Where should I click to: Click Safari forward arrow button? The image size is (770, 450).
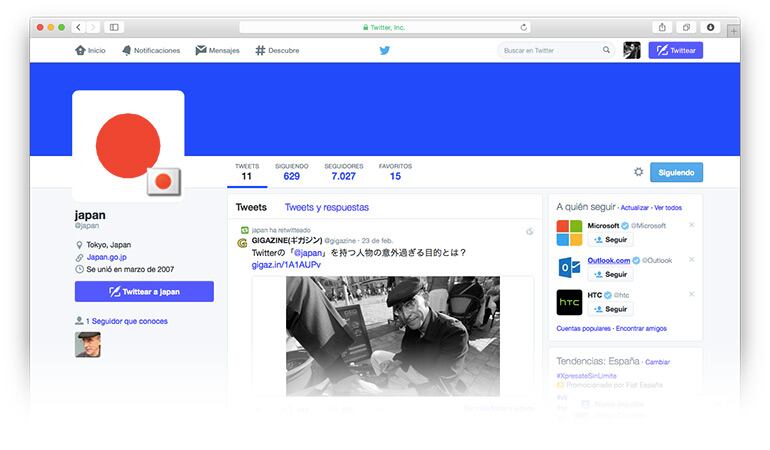coord(93,28)
